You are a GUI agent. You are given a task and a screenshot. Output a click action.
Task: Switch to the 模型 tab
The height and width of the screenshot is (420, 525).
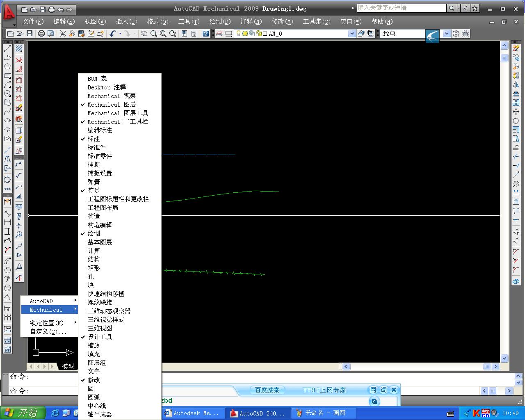68,366
